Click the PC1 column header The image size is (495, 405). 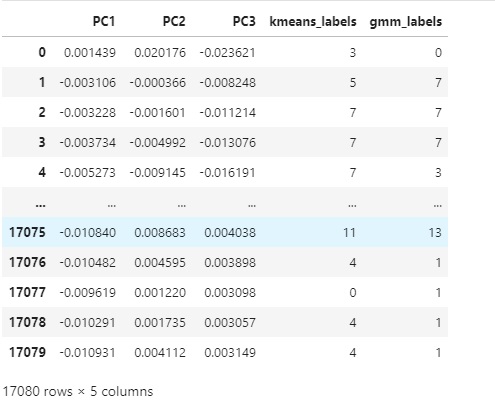click(x=104, y=22)
